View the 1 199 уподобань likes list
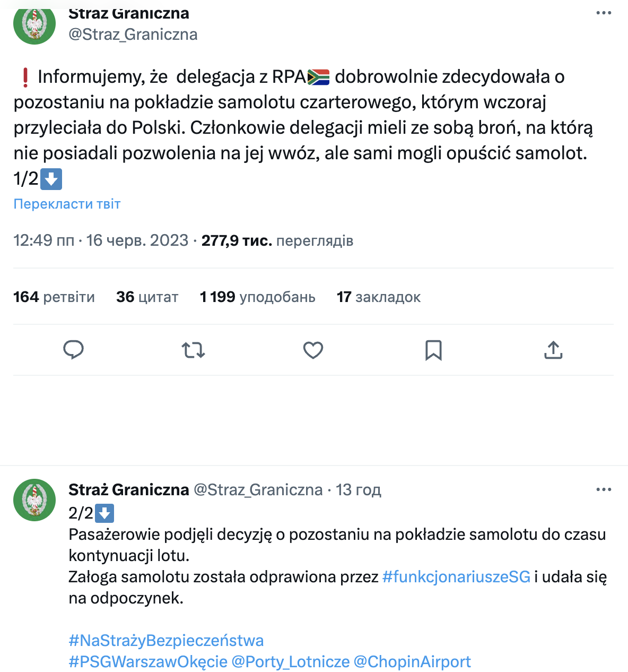This screenshot has height=672, width=628. (x=258, y=297)
